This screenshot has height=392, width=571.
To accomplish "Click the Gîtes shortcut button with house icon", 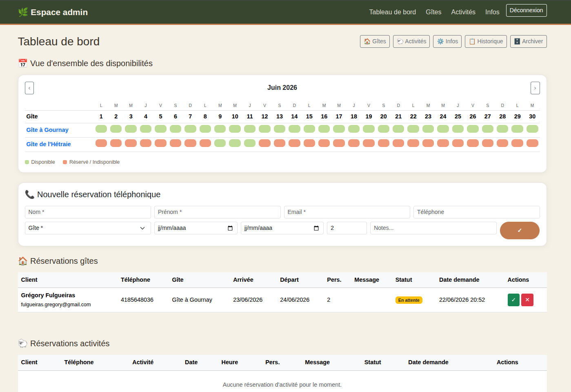I will tap(375, 41).
